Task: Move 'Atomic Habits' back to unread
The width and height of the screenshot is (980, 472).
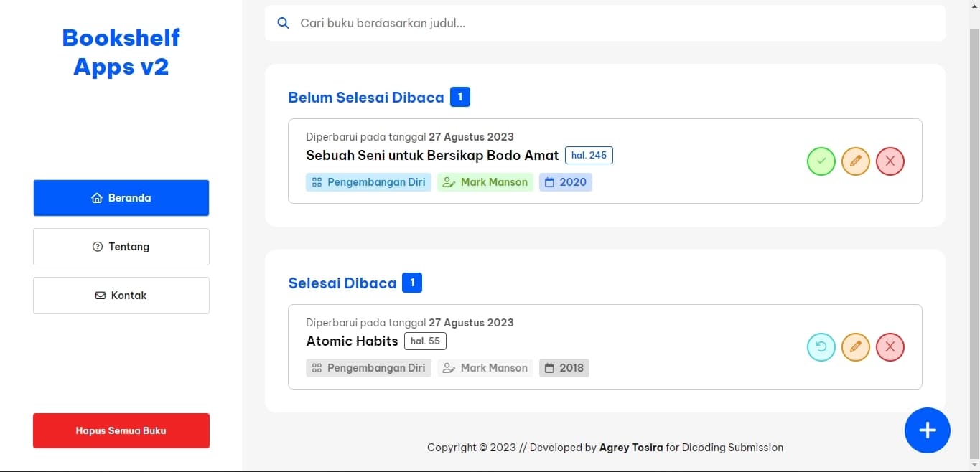Action: tap(821, 347)
